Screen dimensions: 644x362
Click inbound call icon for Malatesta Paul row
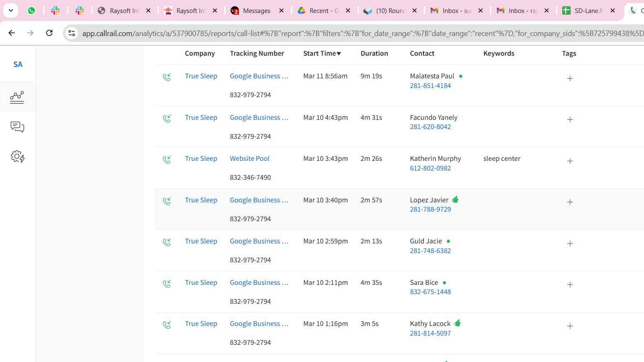pos(167,77)
